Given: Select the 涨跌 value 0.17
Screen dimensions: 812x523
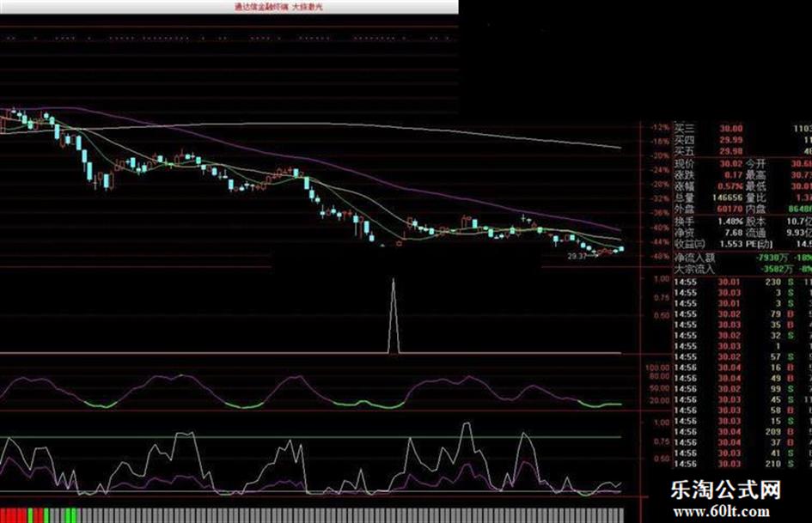Looking at the screenshot, I should pyautogui.click(x=733, y=175).
